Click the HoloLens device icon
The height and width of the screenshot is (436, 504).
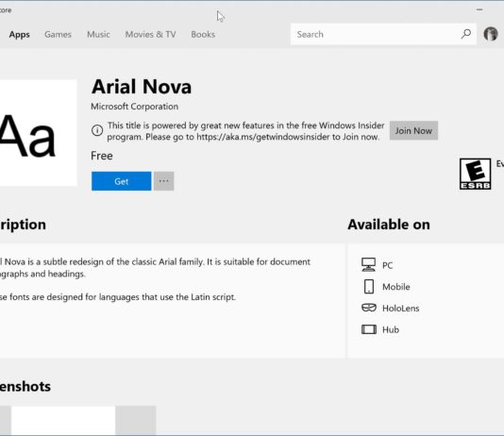(x=369, y=308)
